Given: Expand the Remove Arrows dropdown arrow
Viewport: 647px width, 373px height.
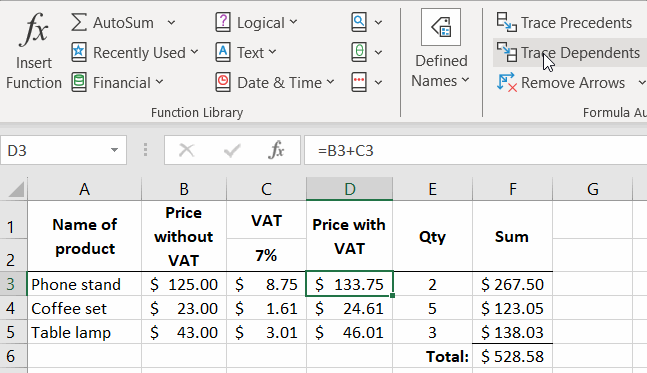Looking at the screenshot, I should pyautogui.click(x=641, y=83).
